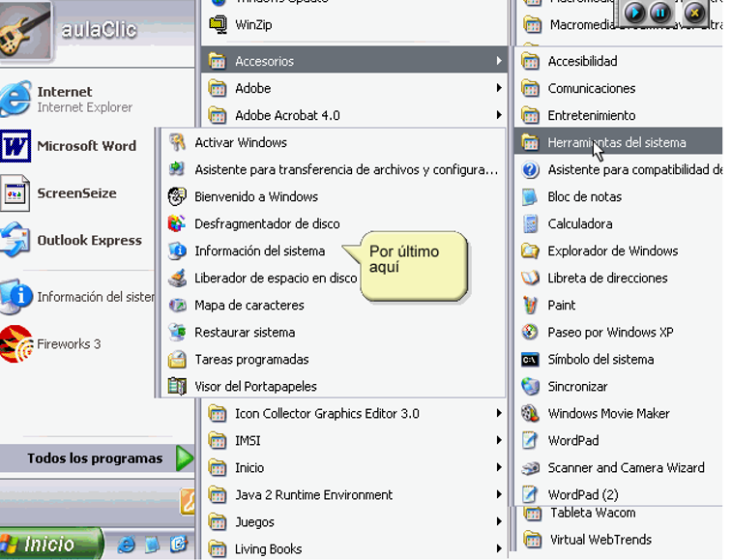Viewport: 731px width, 560px height.
Task: Click the aulaClic guitar user picture
Action: pyautogui.click(x=25, y=30)
